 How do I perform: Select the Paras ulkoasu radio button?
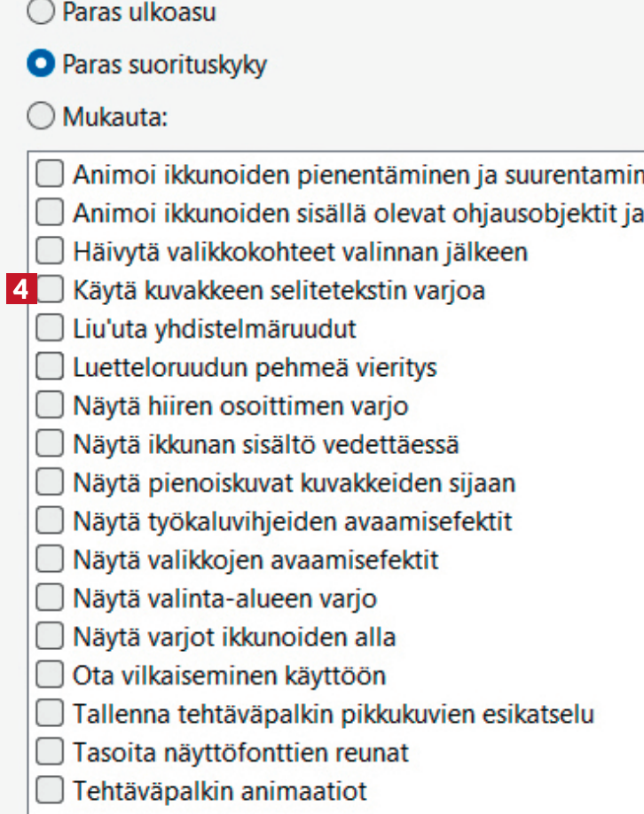[x=40, y=12]
